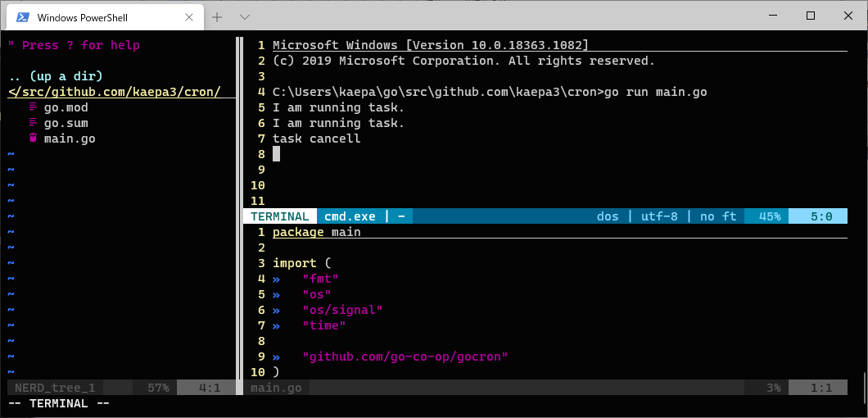The height and width of the screenshot is (418, 868).
Task: Click the "time" import string
Action: point(324,325)
